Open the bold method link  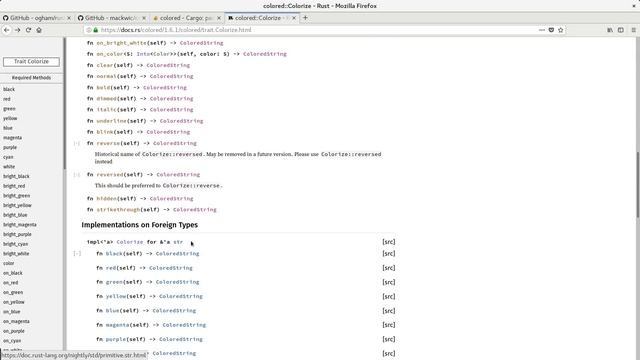[x=103, y=88]
